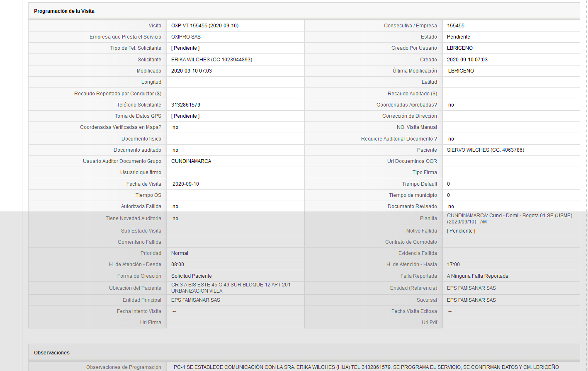The height and width of the screenshot is (371, 588).
Task: Select the company value OXIPRO SAS
Action: click(x=186, y=37)
